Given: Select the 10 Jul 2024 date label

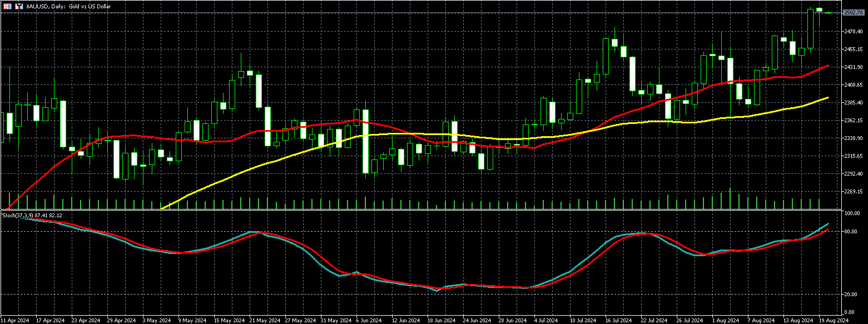Looking at the screenshot, I should 582,321.
